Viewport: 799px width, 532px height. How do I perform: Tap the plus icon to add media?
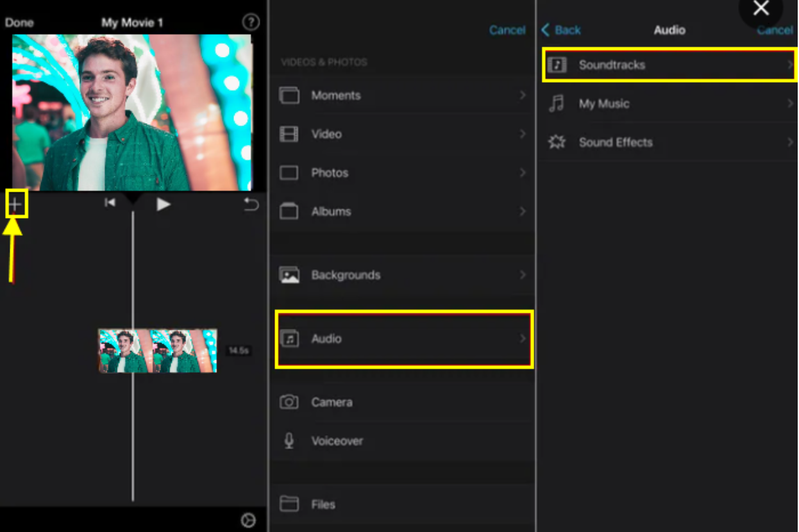click(15, 204)
